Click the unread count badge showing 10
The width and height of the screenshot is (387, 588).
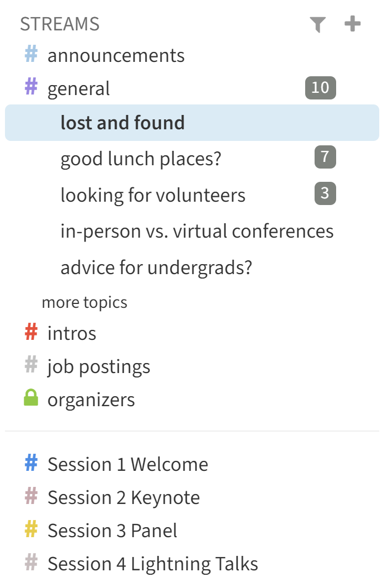320,88
